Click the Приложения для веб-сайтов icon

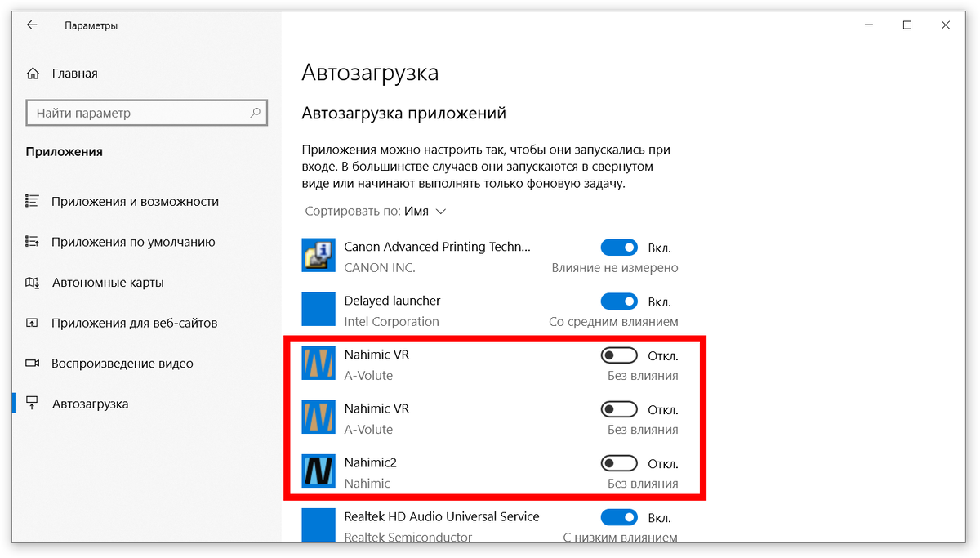[33, 323]
